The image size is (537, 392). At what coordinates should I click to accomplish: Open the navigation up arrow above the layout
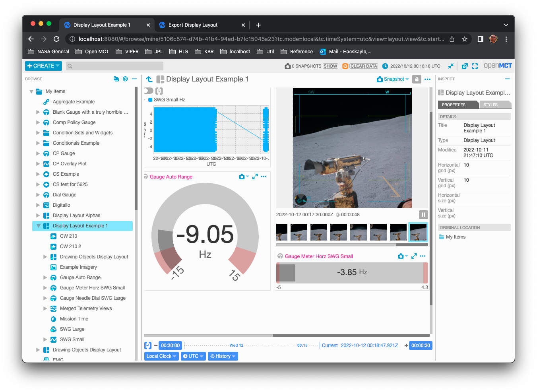(149, 79)
